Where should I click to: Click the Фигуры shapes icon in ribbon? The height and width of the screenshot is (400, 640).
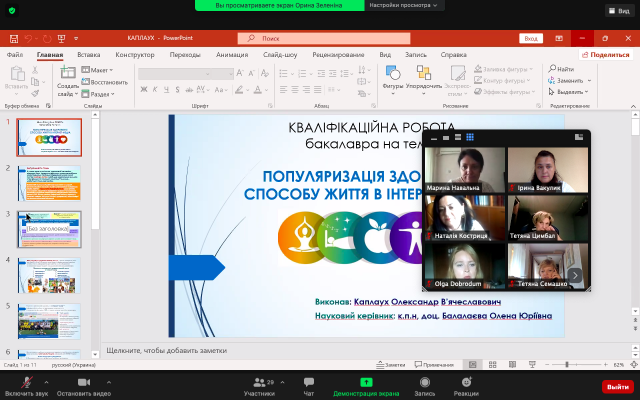(x=393, y=74)
